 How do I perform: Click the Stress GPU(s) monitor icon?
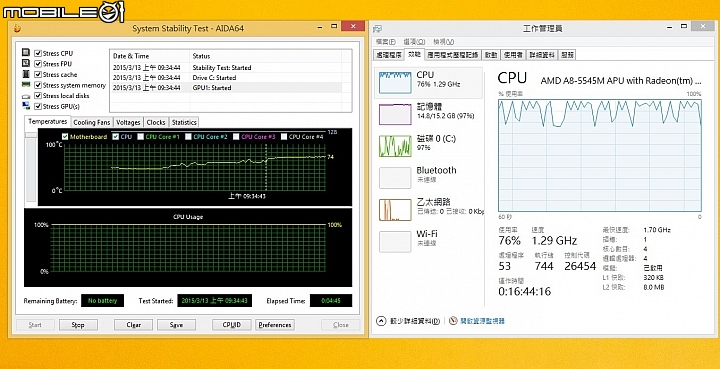[26, 106]
